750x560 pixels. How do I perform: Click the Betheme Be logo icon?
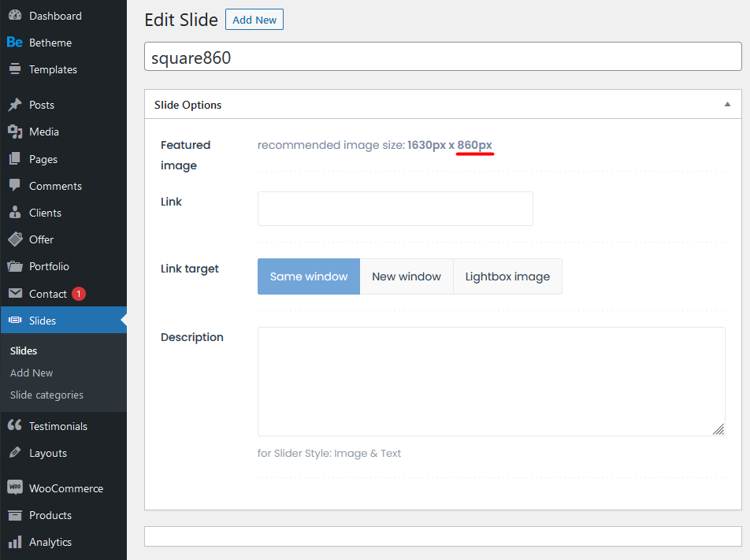coord(15,43)
